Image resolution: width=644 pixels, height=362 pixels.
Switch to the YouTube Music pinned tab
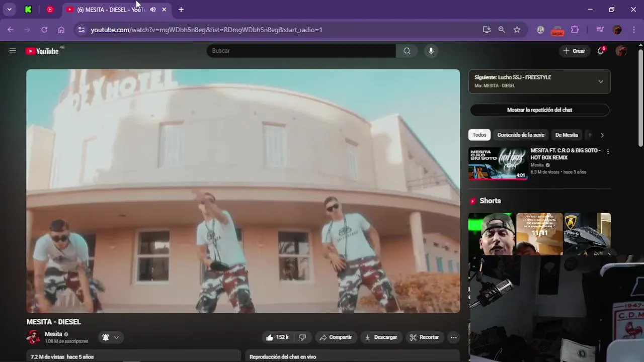click(x=50, y=10)
